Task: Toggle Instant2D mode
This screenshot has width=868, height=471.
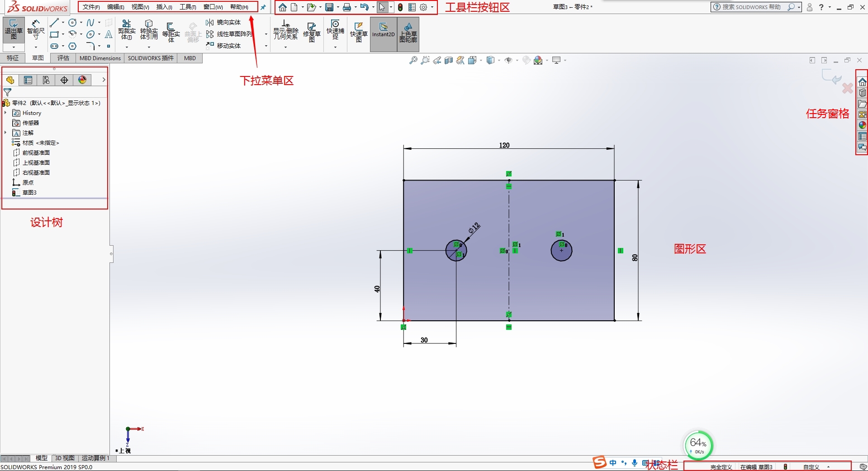Action: (x=384, y=34)
